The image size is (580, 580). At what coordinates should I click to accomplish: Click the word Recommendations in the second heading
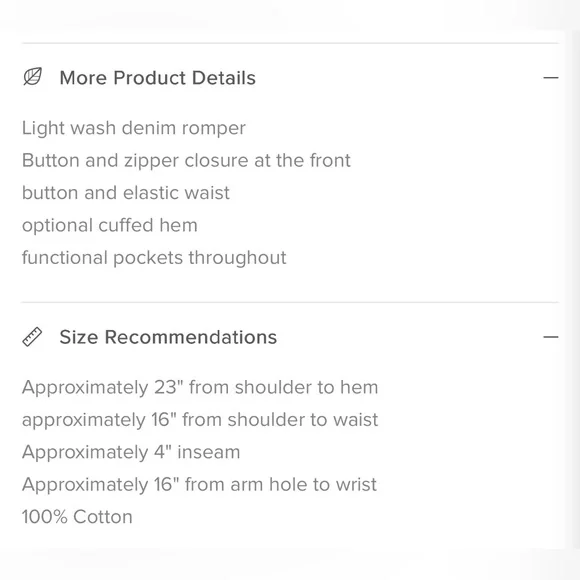tap(191, 337)
